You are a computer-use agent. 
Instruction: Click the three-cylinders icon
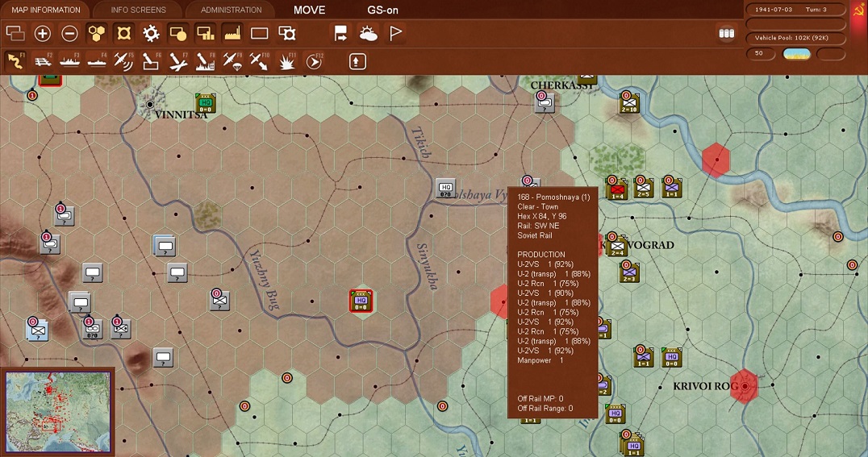[x=726, y=34]
